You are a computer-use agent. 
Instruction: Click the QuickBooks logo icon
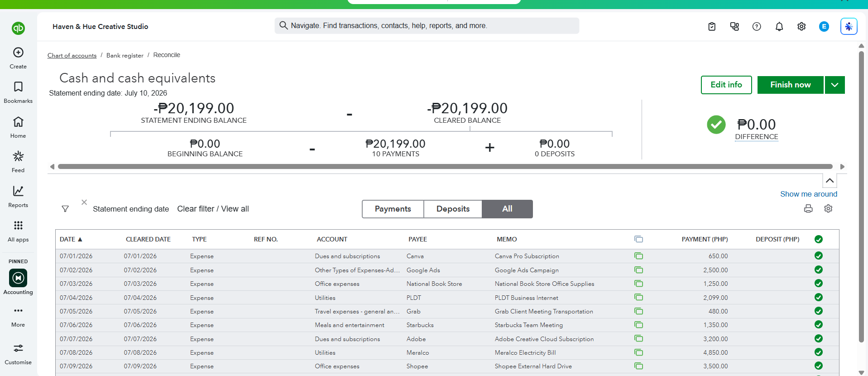pos(18,28)
